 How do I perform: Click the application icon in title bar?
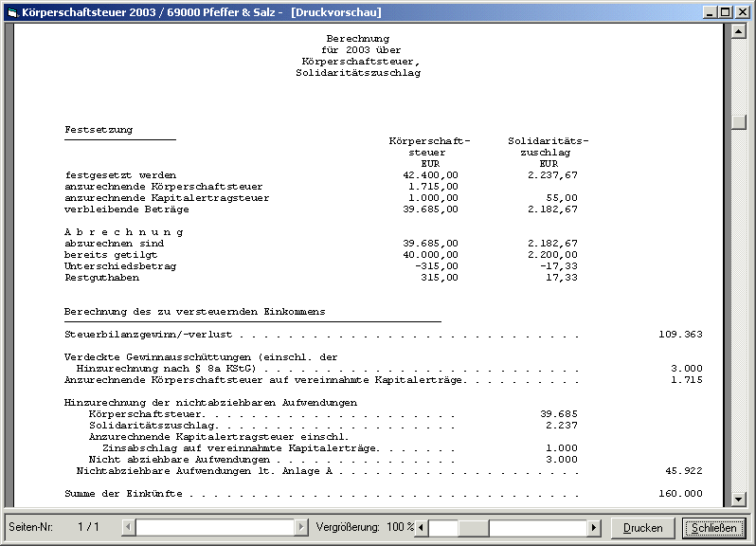tap(13, 12)
